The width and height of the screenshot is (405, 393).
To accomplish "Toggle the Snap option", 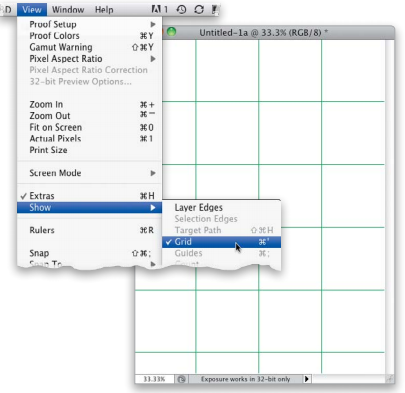I will [x=89, y=253].
